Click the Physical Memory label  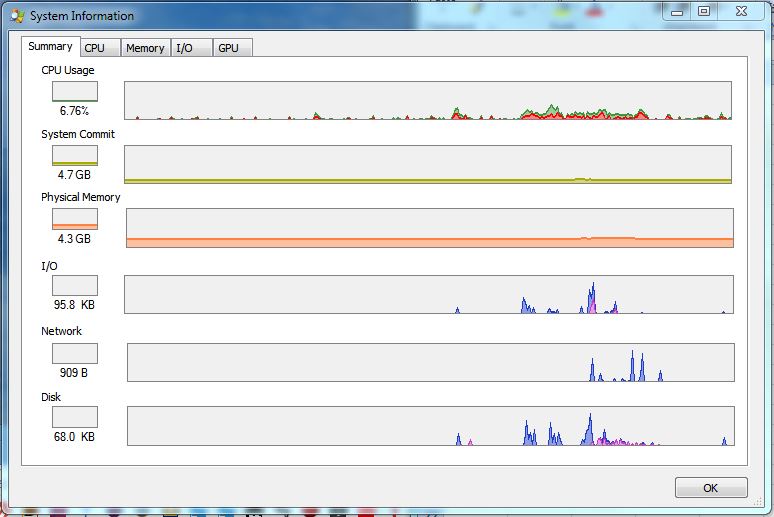click(81, 198)
